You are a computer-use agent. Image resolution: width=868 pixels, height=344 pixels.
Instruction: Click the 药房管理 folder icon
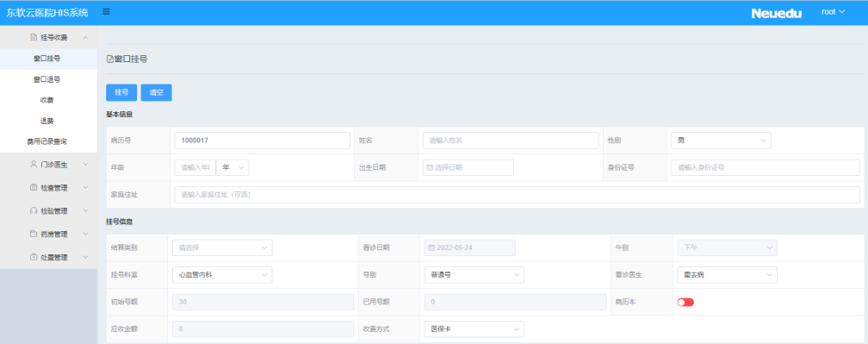click(x=34, y=235)
